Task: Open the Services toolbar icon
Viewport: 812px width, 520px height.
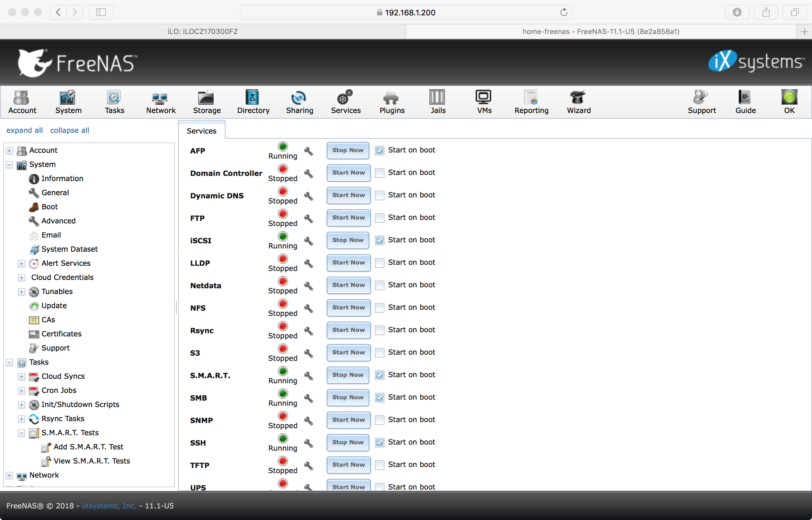Action: (346, 102)
